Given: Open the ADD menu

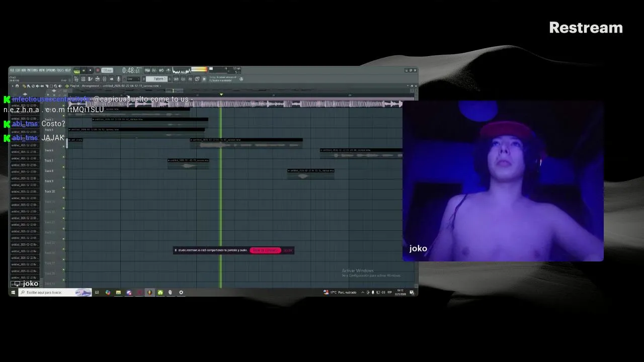Looking at the screenshot, I should 24,70.
